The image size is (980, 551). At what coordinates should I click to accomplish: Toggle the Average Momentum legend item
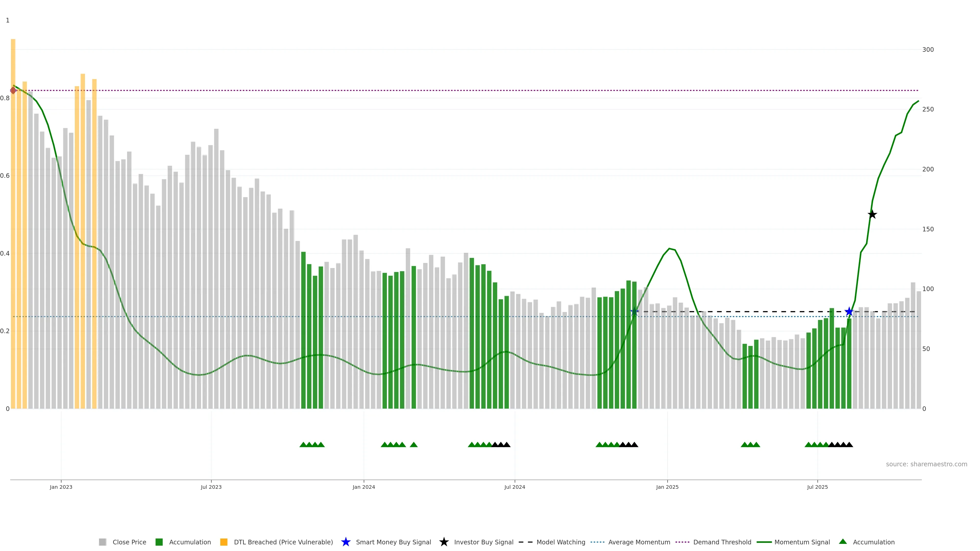[639, 542]
